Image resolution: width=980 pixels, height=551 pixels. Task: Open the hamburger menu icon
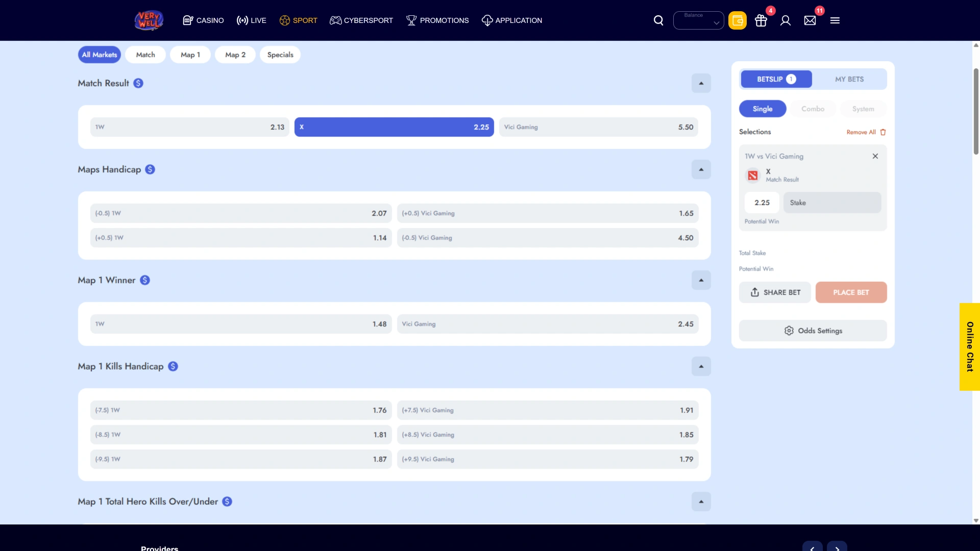click(835, 20)
